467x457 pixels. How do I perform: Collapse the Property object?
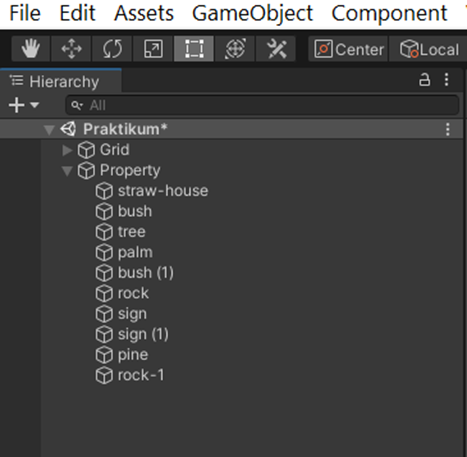click(x=67, y=171)
